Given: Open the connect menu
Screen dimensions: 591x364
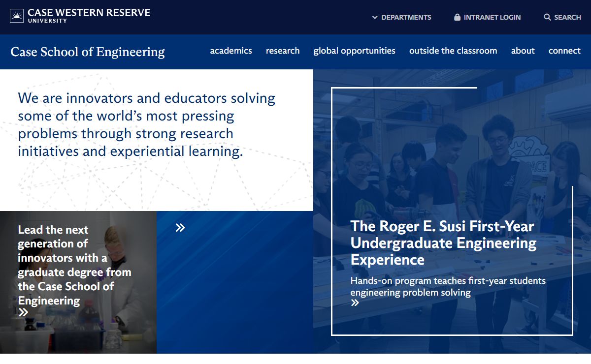Looking at the screenshot, I should [564, 51].
